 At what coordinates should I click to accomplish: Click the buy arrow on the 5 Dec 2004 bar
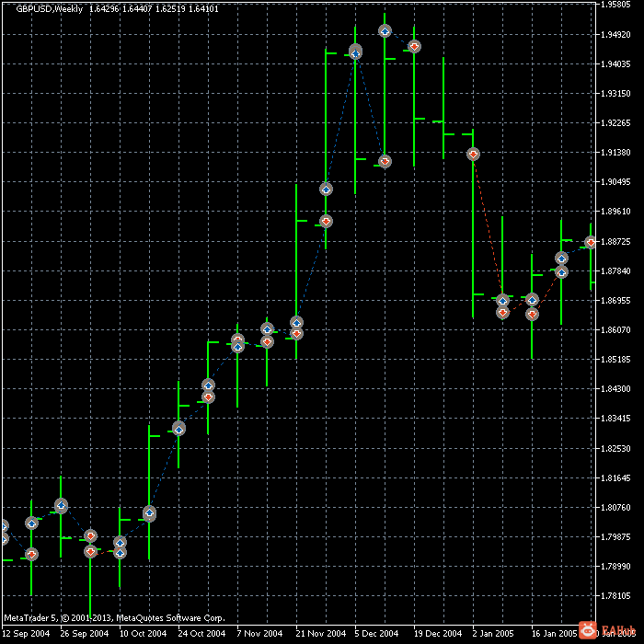(x=355, y=52)
